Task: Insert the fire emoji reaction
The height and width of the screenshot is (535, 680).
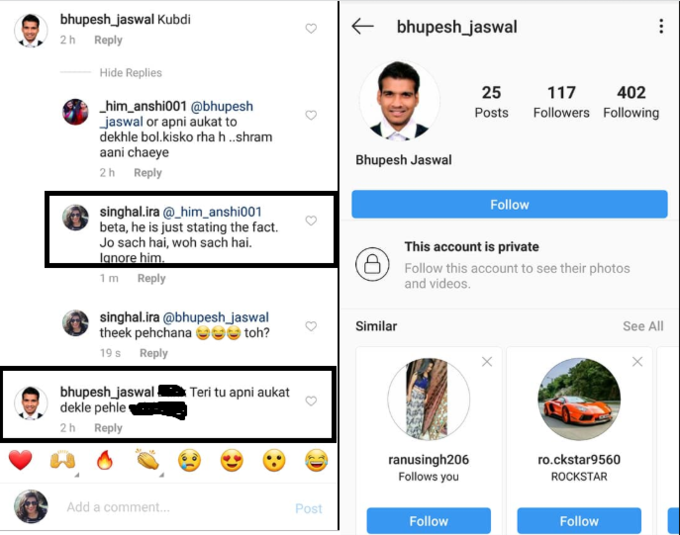Action: [105, 460]
